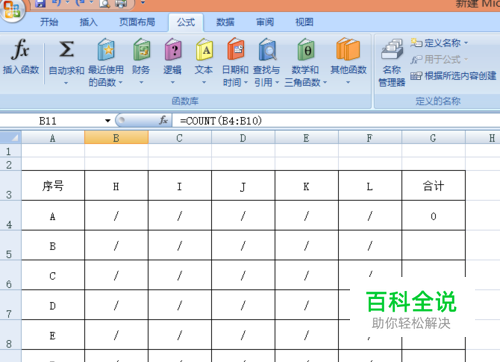Click 根据所选内容创建 button
The height and width of the screenshot is (362, 500).
click(453, 76)
